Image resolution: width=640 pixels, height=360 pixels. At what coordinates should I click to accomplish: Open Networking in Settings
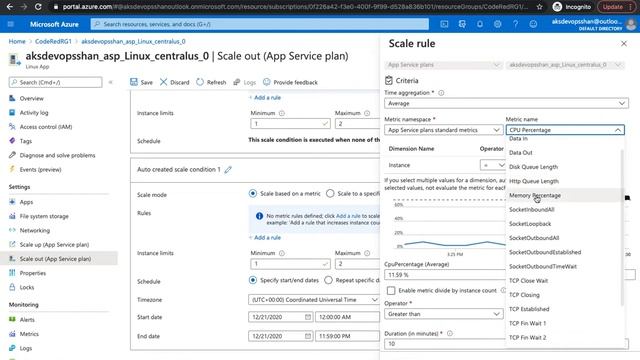(x=35, y=230)
